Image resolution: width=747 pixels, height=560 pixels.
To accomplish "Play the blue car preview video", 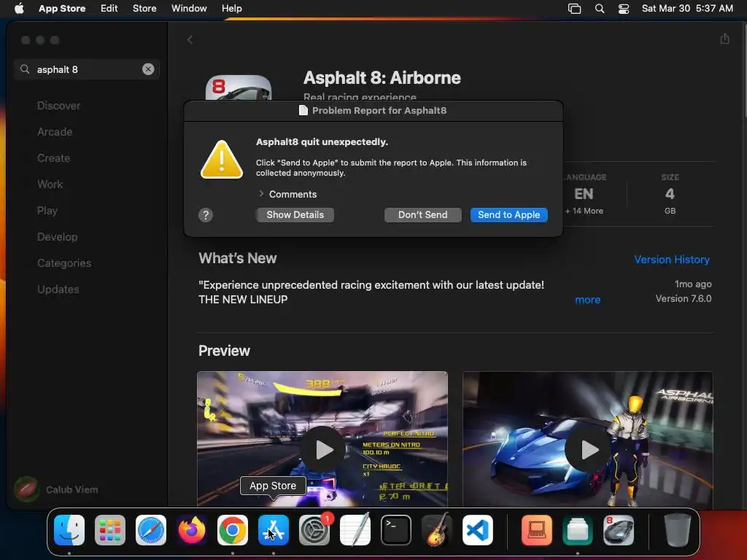I will [x=588, y=449].
